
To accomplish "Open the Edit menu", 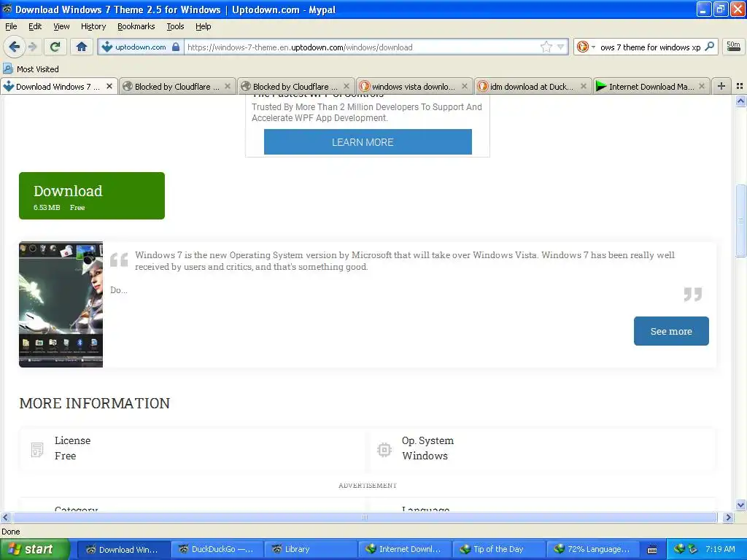I will tap(35, 26).
